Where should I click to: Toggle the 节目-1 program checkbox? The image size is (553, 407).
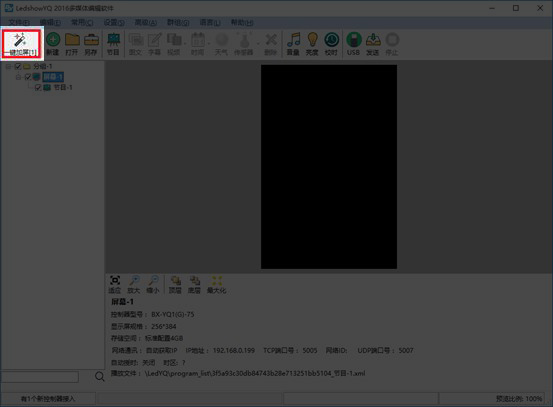38,87
